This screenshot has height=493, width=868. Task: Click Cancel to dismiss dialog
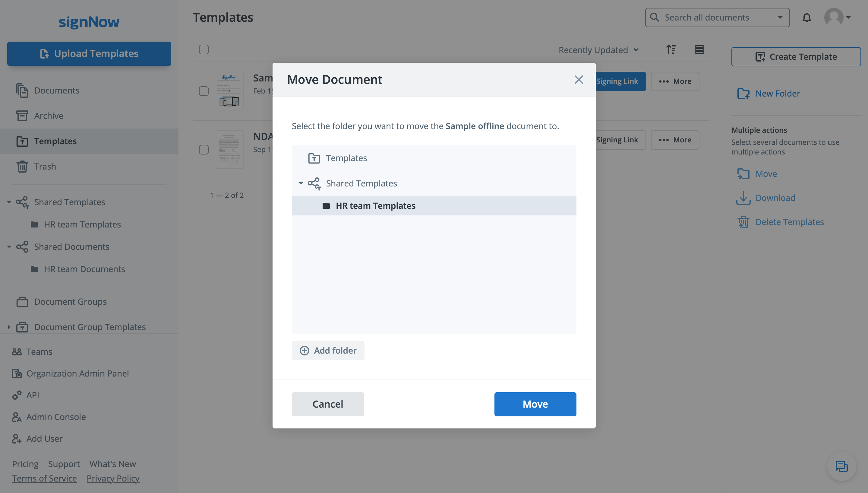[328, 404]
